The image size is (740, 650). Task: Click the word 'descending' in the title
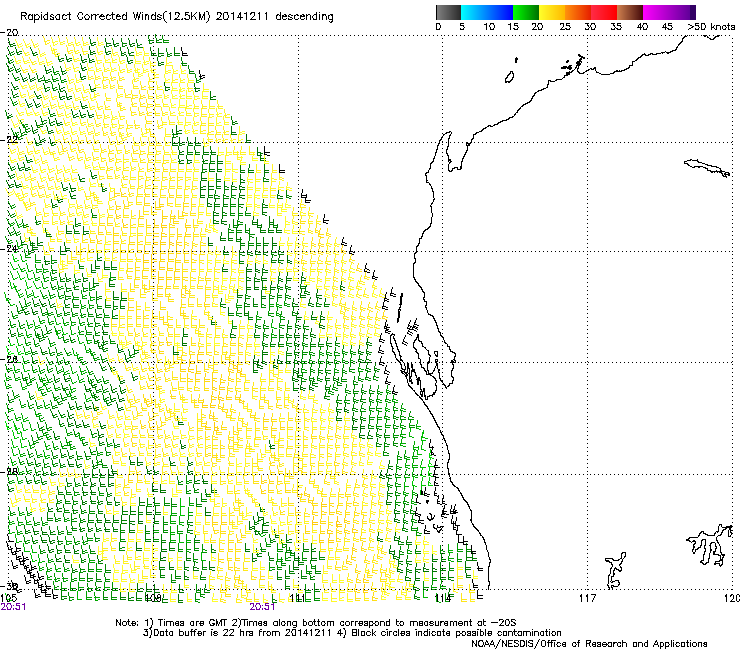point(304,17)
